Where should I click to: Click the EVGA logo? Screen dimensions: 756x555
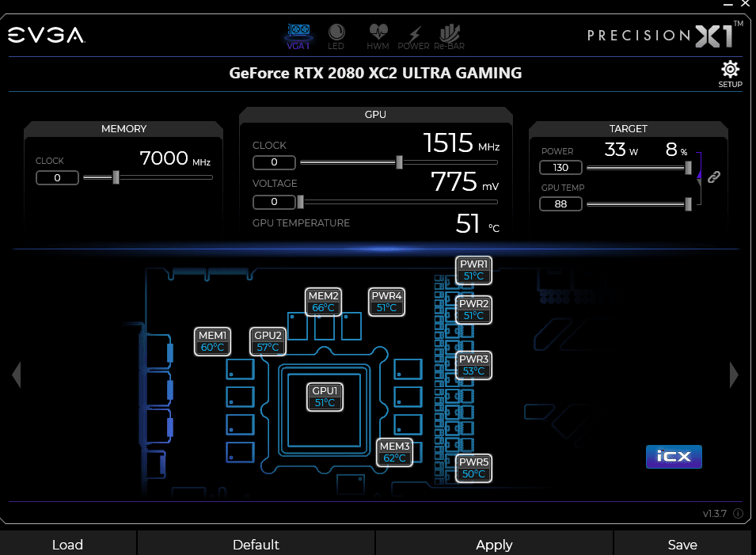click(46, 35)
